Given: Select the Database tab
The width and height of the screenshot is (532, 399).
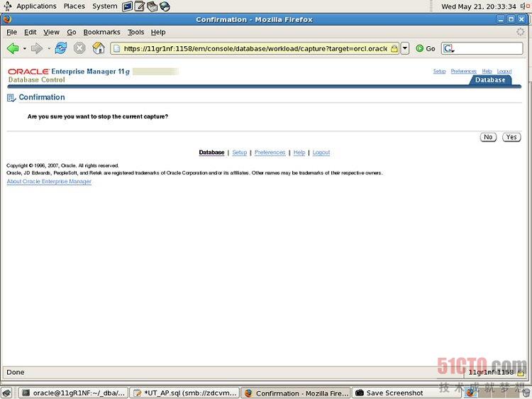Looking at the screenshot, I should click(x=490, y=80).
